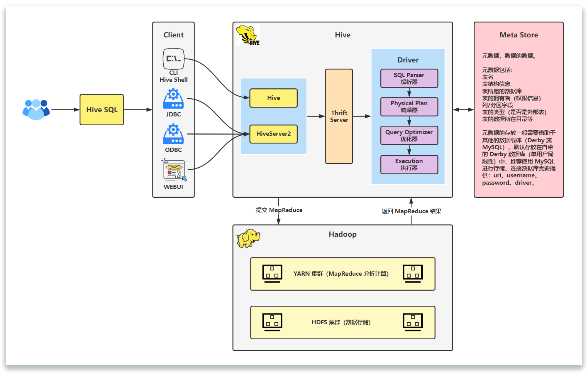Screen dimensions: 588x374
Task: Click the 表的数据所在目录等 line
Action: click(x=507, y=119)
